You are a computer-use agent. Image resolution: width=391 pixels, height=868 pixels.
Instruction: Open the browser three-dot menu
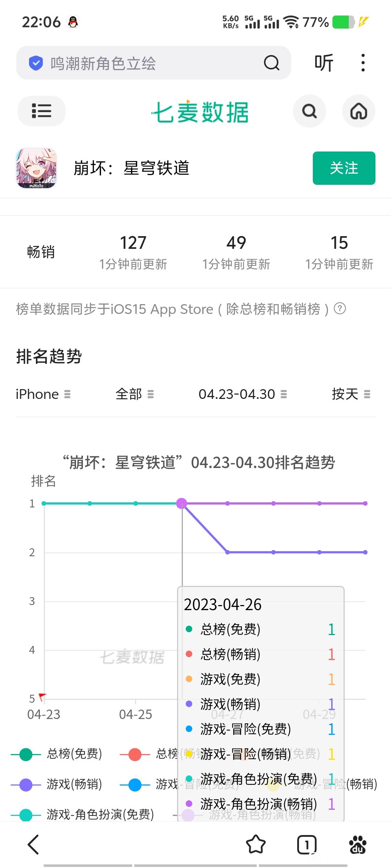point(363,63)
